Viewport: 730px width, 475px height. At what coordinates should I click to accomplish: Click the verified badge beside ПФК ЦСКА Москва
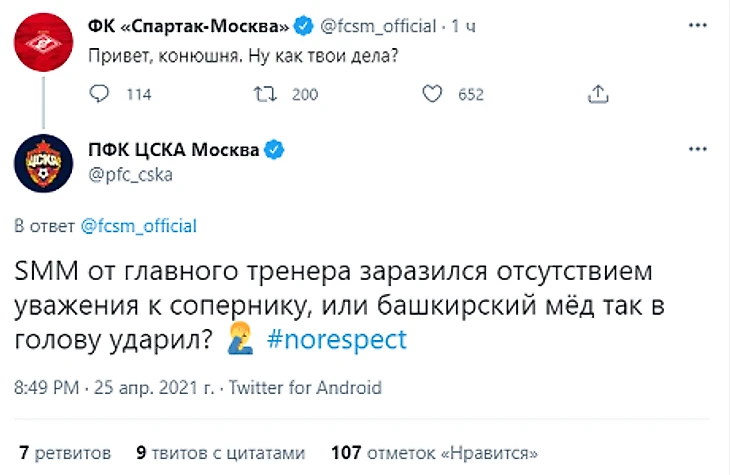coord(274,150)
